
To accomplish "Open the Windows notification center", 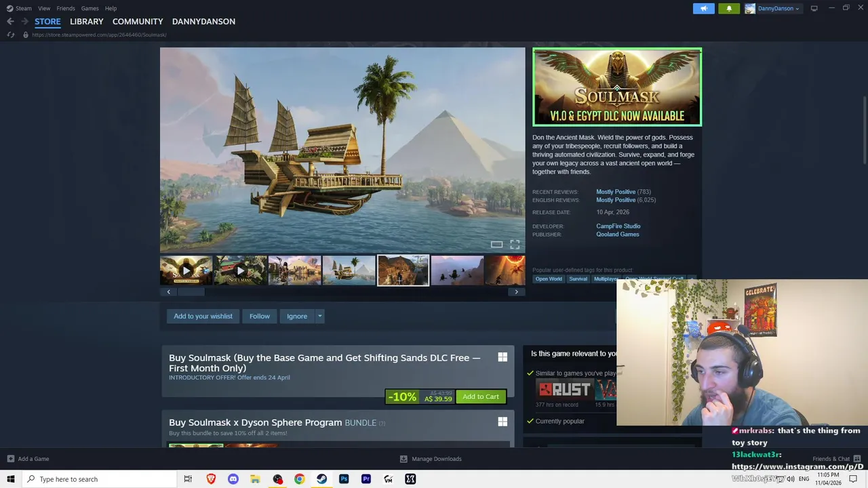I will pos(853,479).
